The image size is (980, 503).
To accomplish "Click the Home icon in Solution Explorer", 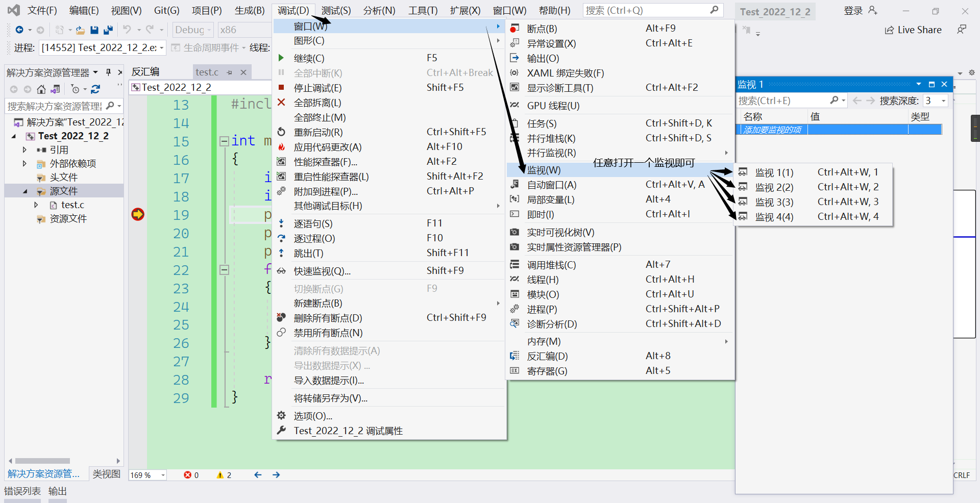I will click(41, 89).
